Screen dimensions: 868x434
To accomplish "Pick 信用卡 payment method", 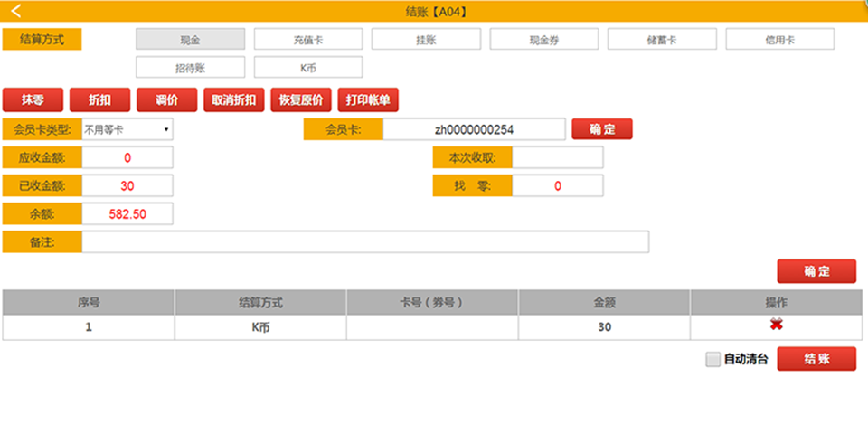I will point(779,40).
